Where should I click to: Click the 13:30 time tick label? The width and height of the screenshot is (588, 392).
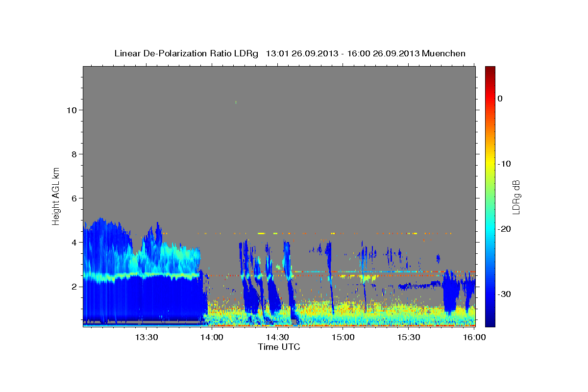(x=146, y=337)
